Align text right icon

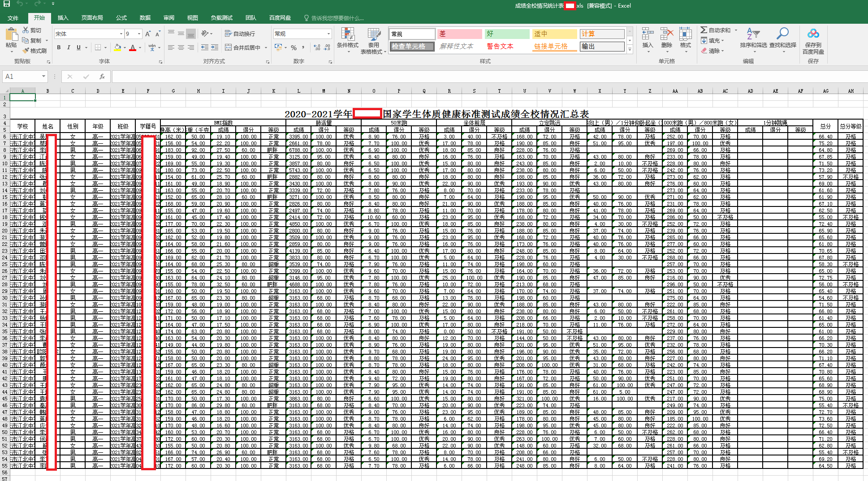coord(191,47)
